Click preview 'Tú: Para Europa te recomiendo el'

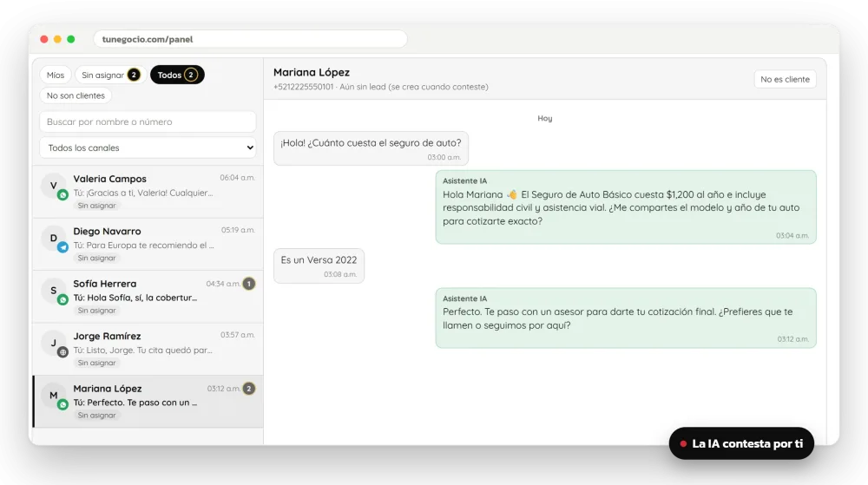point(143,245)
